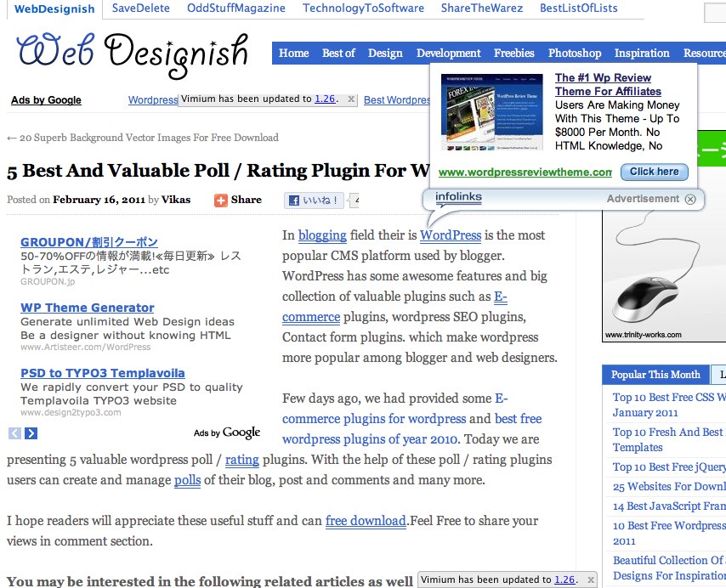Open 'best free wordpress plugins of year 2010' link
This screenshot has height=588, width=726.
pyautogui.click(x=411, y=429)
